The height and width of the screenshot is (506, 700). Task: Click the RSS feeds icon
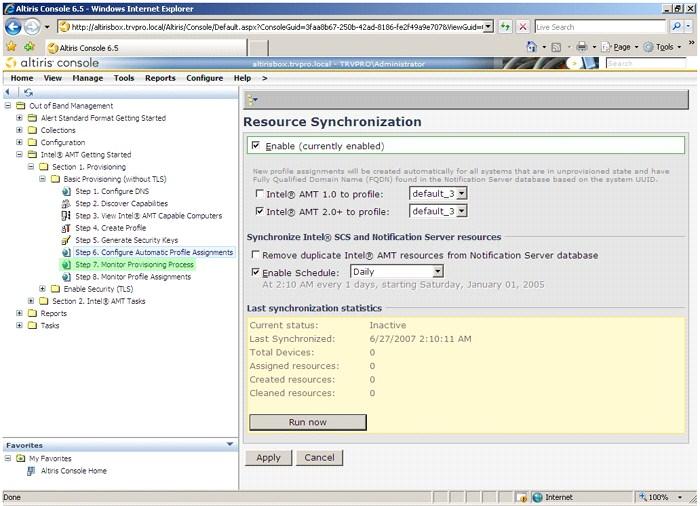[556, 47]
